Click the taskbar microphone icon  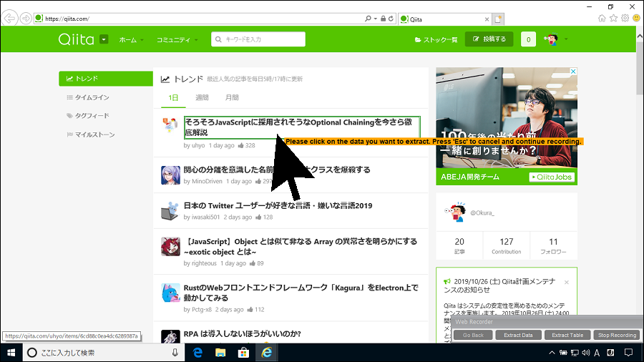pyautogui.click(x=175, y=353)
